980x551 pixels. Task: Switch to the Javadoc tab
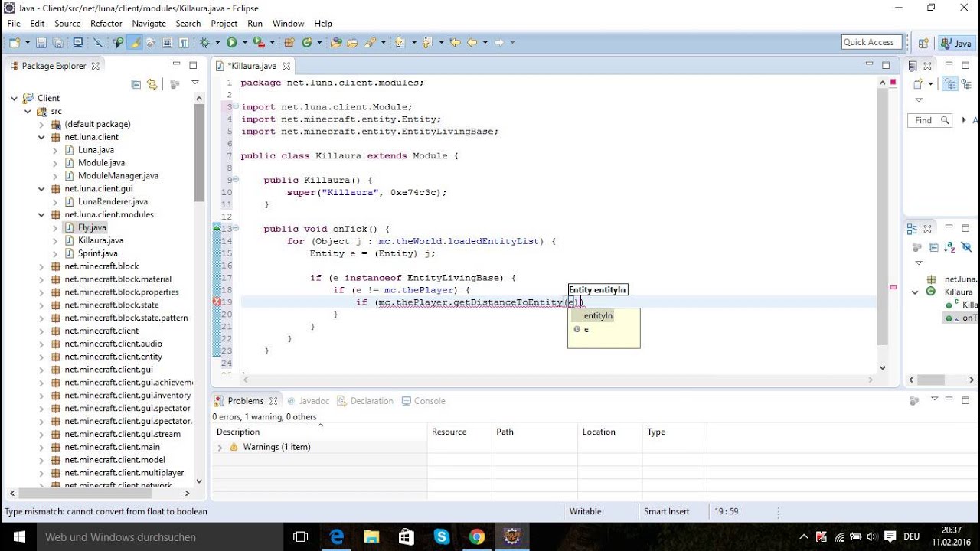(307, 401)
